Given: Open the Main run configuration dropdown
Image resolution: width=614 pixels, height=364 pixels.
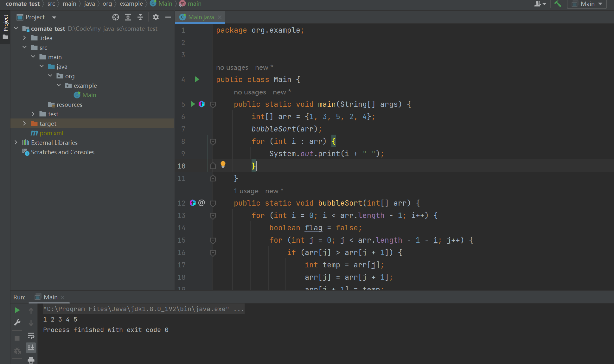Looking at the screenshot, I should [587, 4].
